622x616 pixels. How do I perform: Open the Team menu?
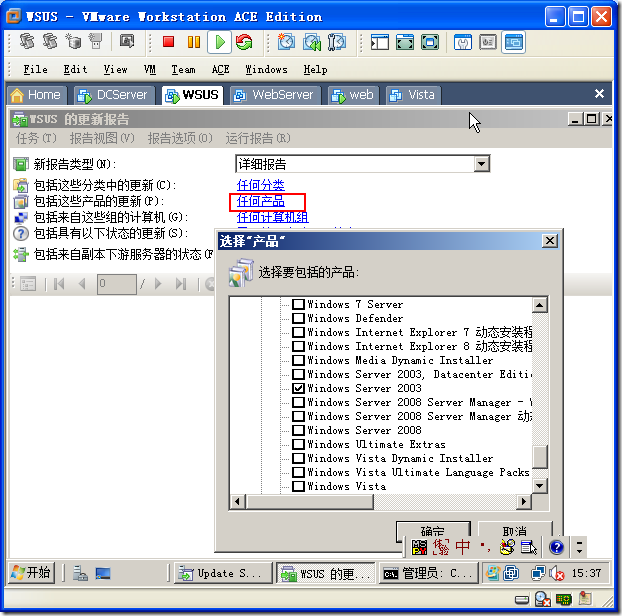coord(183,69)
